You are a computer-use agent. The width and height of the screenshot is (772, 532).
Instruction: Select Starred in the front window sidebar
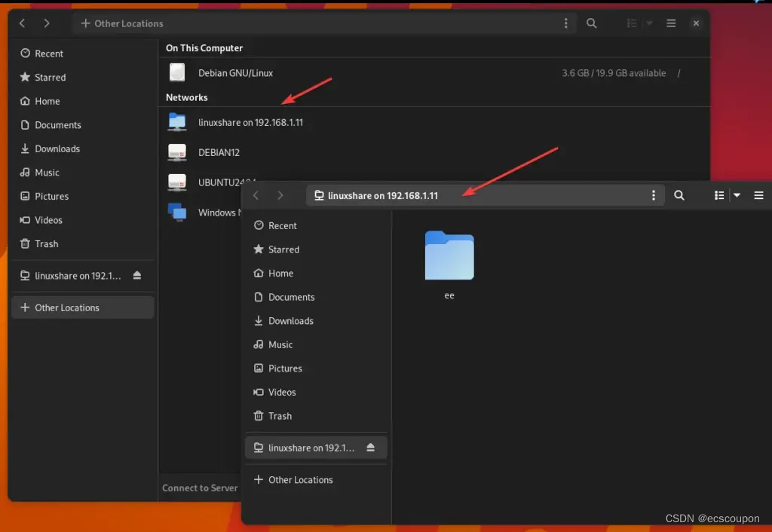click(283, 249)
